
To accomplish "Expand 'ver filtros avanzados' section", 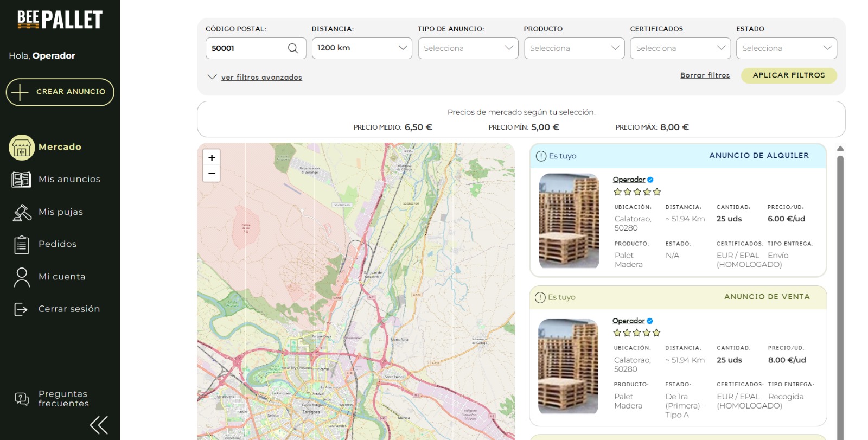I will tap(261, 77).
